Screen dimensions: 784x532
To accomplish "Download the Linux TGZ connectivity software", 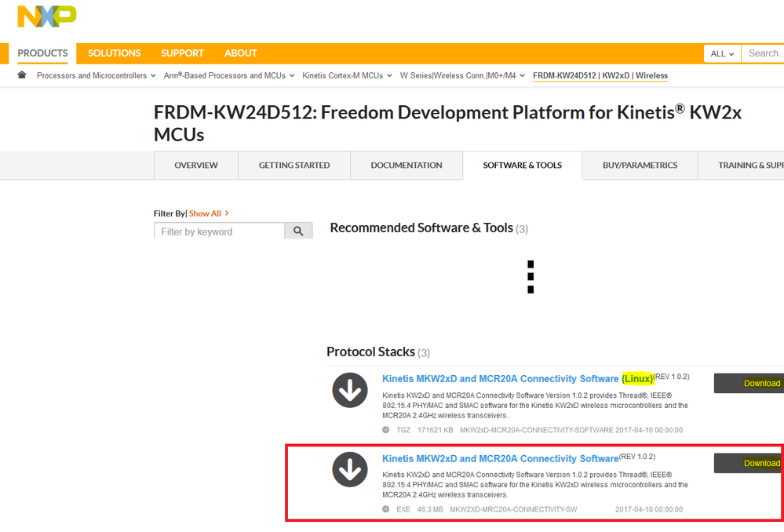I will (x=749, y=383).
